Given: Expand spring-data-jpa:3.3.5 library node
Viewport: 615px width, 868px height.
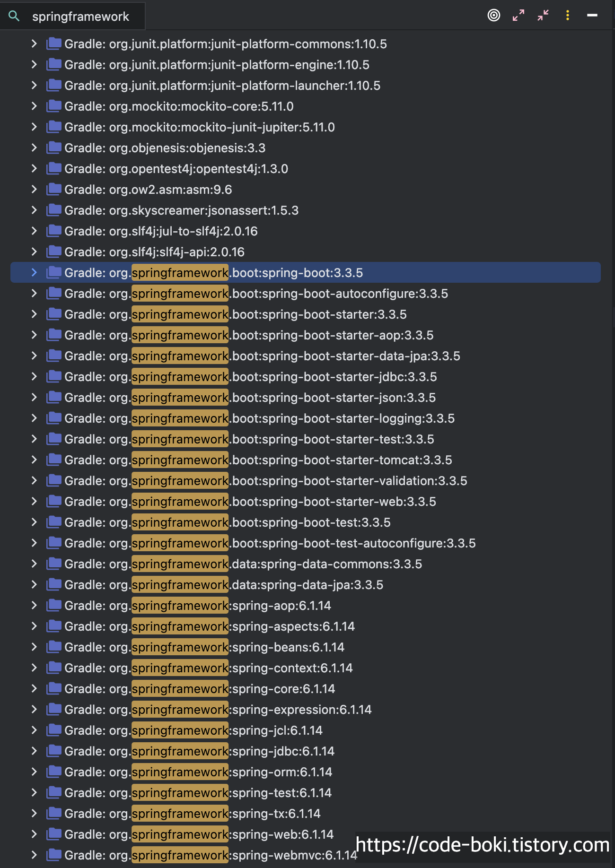Looking at the screenshot, I should click(34, 584).
